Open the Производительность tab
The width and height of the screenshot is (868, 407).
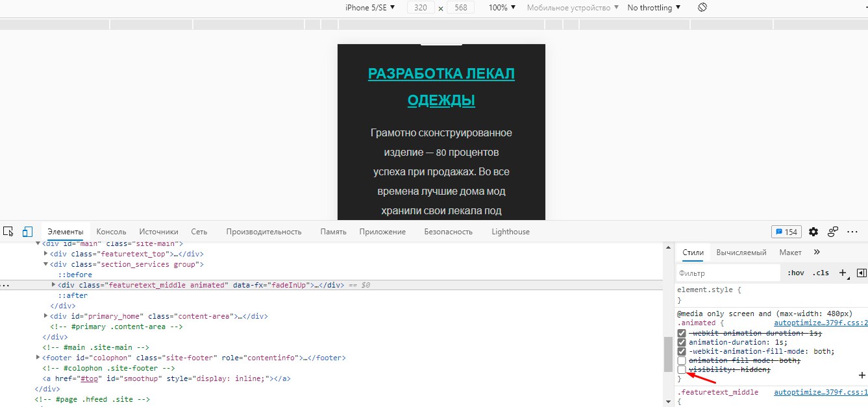(264, 232)
